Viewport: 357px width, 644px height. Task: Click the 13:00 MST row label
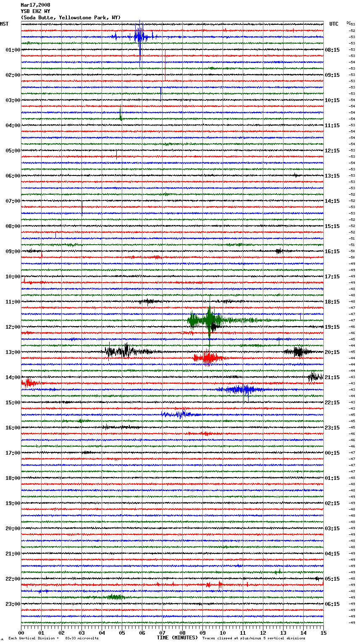coord(13,352)
